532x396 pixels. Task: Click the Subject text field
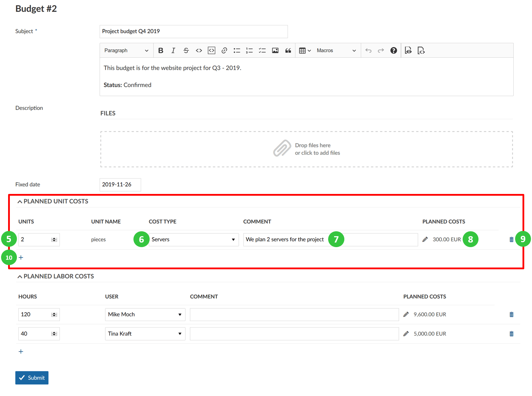point(194,31)
